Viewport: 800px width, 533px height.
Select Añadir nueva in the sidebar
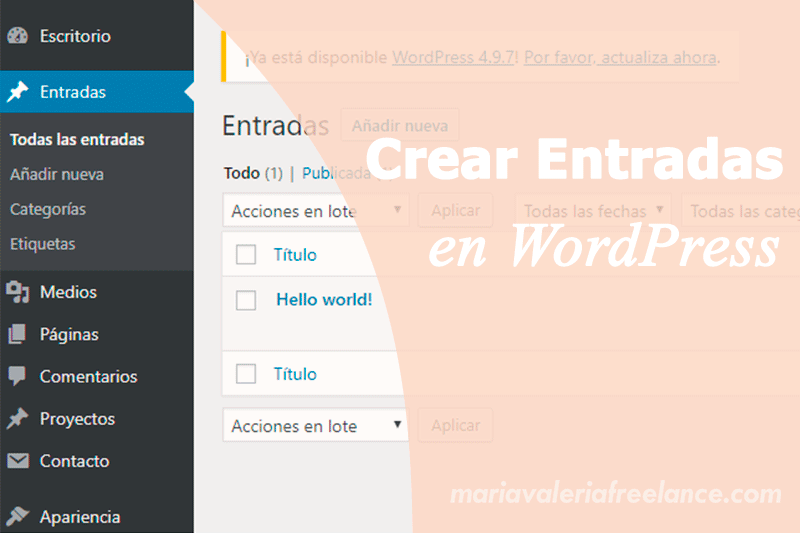point(57,174)
